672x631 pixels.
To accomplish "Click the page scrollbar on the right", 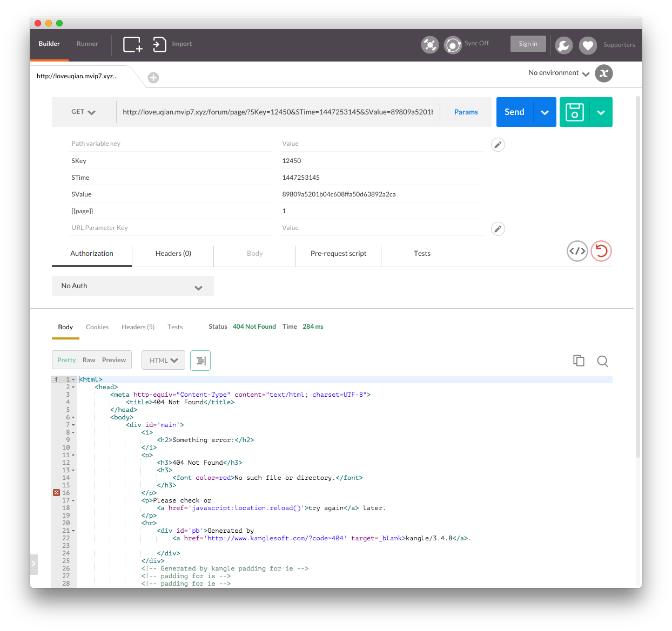I will [x=638, y=277].
